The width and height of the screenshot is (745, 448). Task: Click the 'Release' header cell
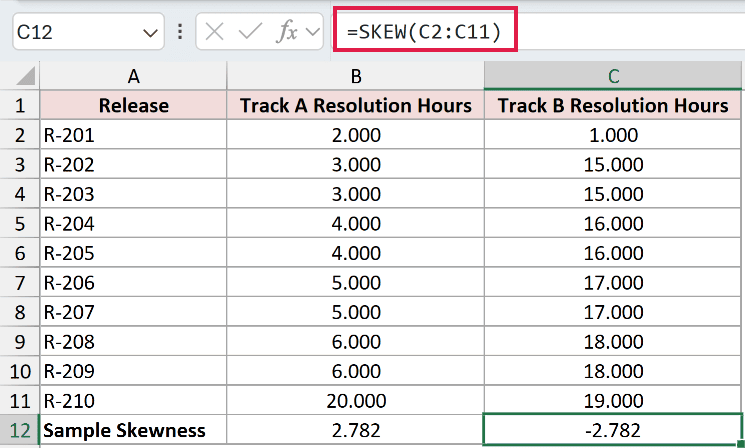coord(133,105)
